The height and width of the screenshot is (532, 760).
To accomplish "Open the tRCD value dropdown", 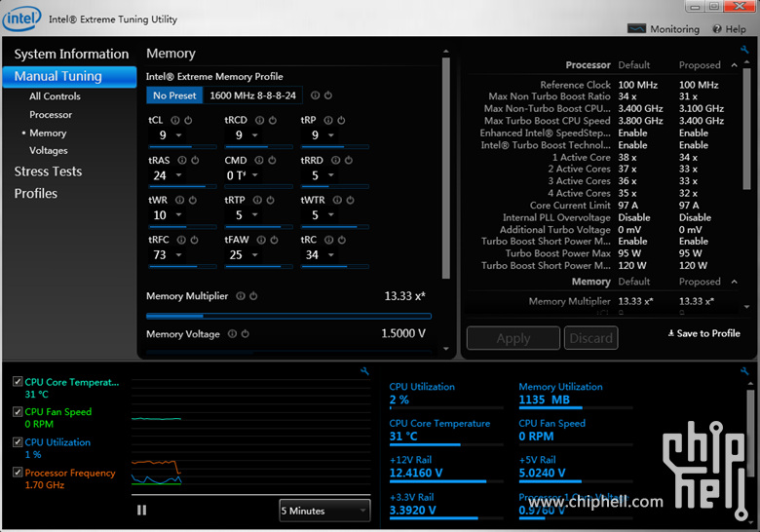I will pyautogui.click(x=255, y=135).
